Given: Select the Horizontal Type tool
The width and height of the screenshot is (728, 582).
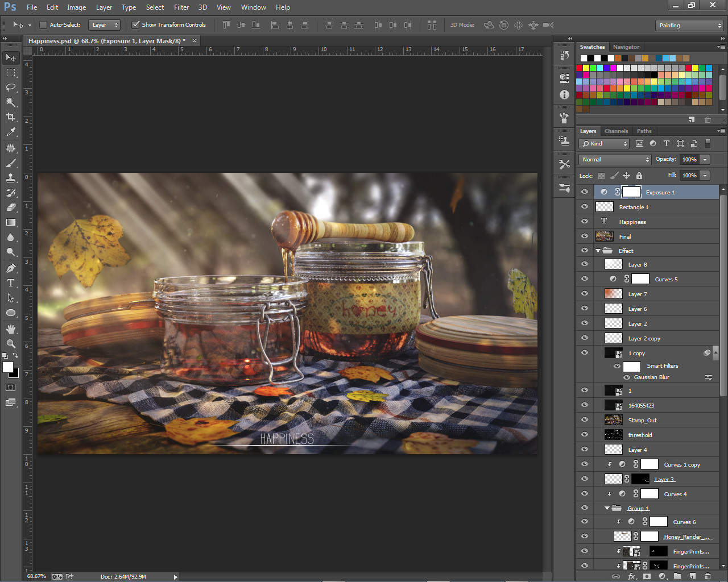Looking at the screenshot, I should coord(11,283).
